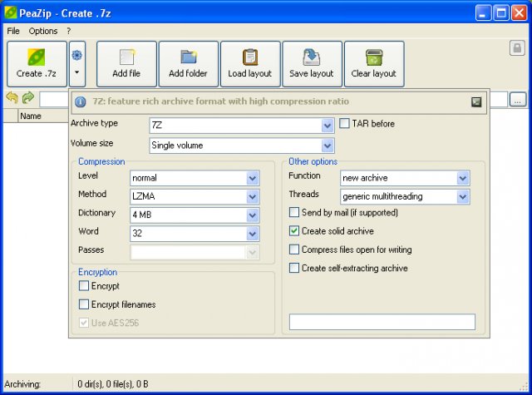Click the Archive type label
The width and height of the screenshot is (532, 395).
tap(94, 123)
